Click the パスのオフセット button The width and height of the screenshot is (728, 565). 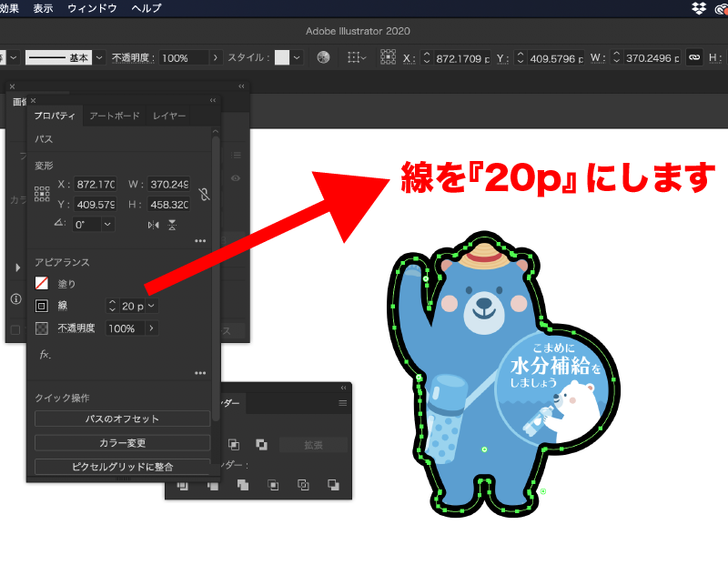[123, 419]
